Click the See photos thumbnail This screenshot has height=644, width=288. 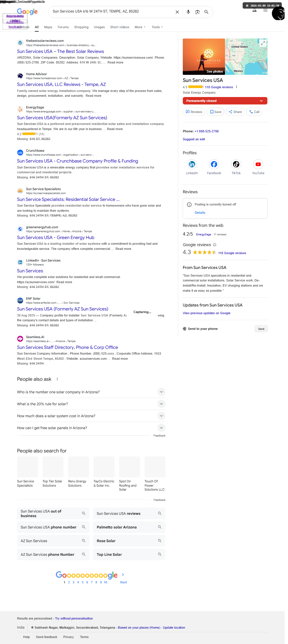click(204, 57)
